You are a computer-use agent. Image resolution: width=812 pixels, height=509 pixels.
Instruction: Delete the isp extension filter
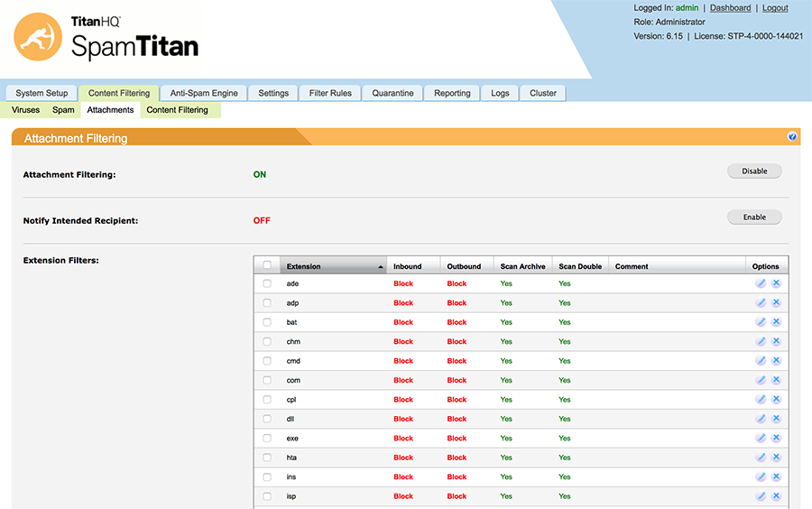pyautogui.click(x=776, y=496)
